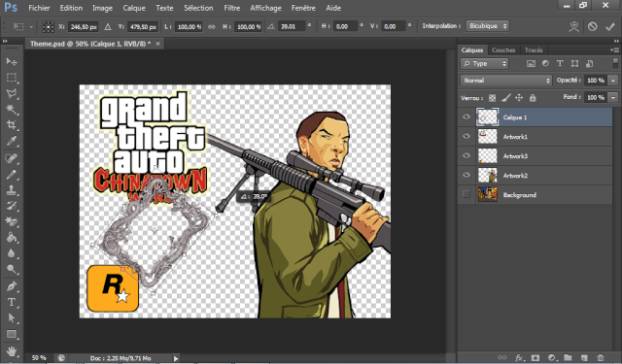Open the layer filter Type dropdown
The image size is (622, 364).
[x=484, y=64]
